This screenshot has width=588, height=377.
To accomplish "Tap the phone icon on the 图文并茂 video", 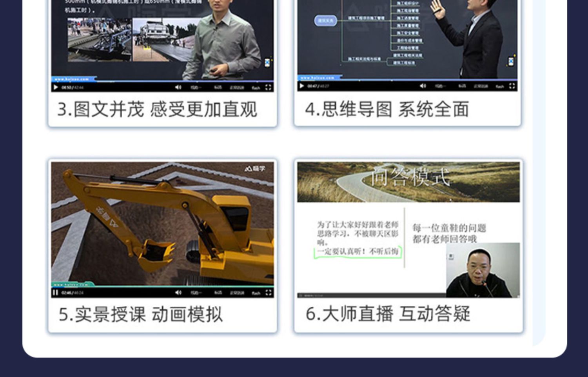I will coord(267,63).
